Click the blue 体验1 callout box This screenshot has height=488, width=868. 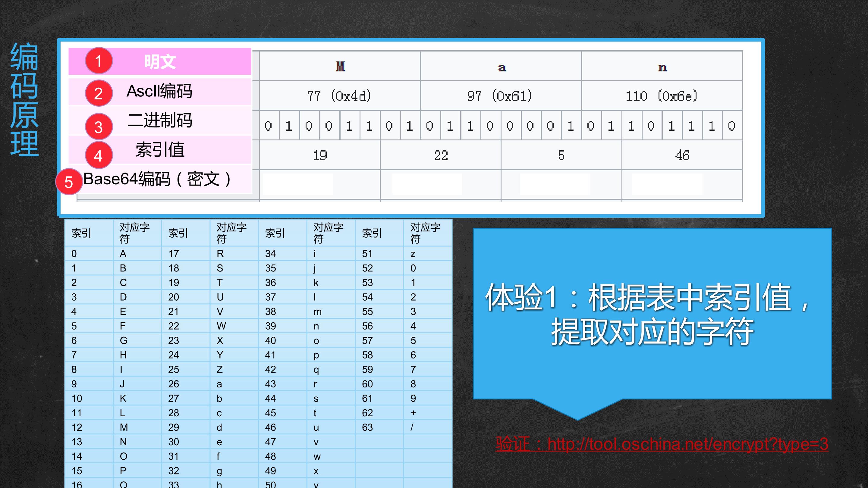coord(652,314)
